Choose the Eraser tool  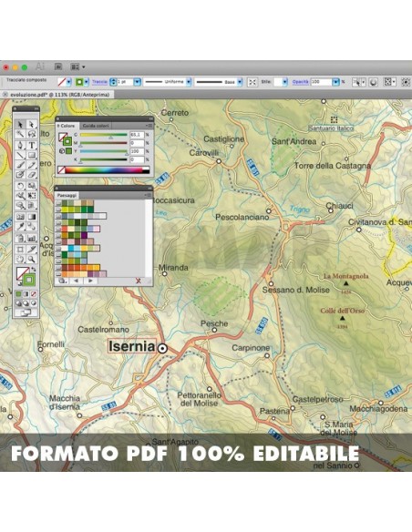pyautogui.click(x=32, y=175)
